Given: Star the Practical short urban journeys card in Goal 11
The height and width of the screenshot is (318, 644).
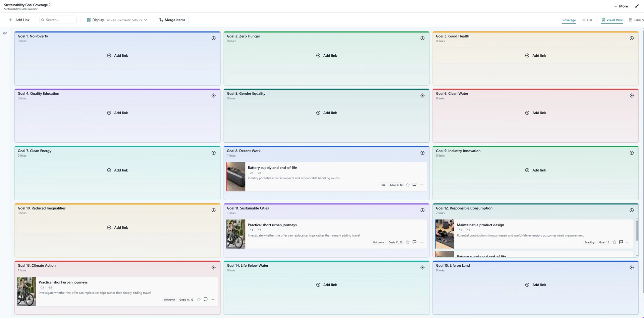Looking at the screenshot, I should pos(408,242).
